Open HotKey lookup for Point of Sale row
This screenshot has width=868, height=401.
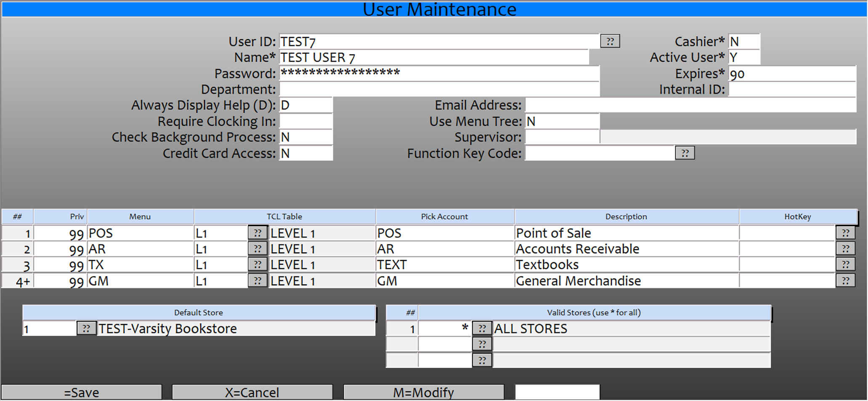[x=845, y=233]
